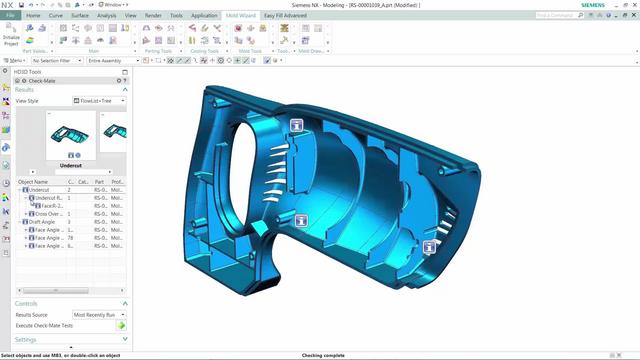Click info tag near the upper vent slots
This screenshot has width=640, height=360.
pos(297,125)
